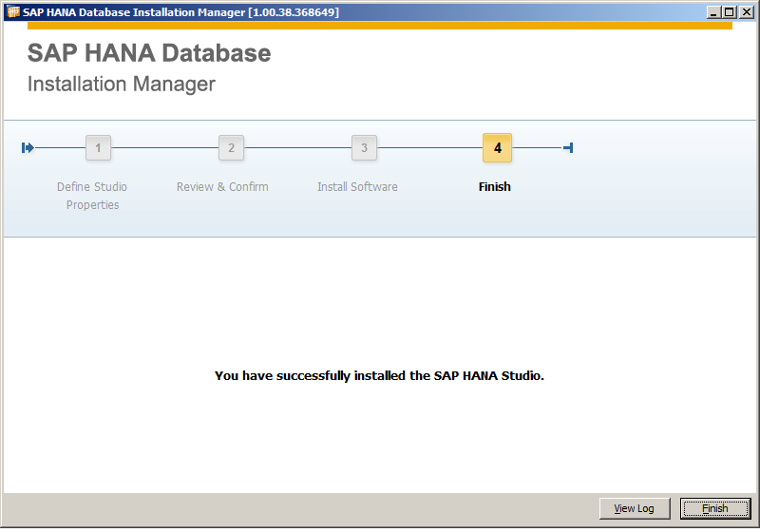Select step 2 number box
This screenshot has height=532, width=760.
[x=231, y=148]
